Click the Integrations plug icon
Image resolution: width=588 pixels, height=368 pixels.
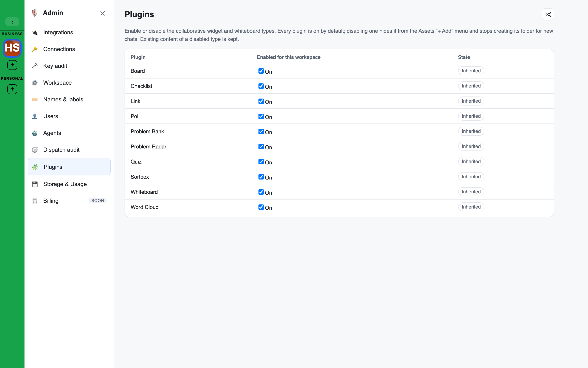(35, 32)
